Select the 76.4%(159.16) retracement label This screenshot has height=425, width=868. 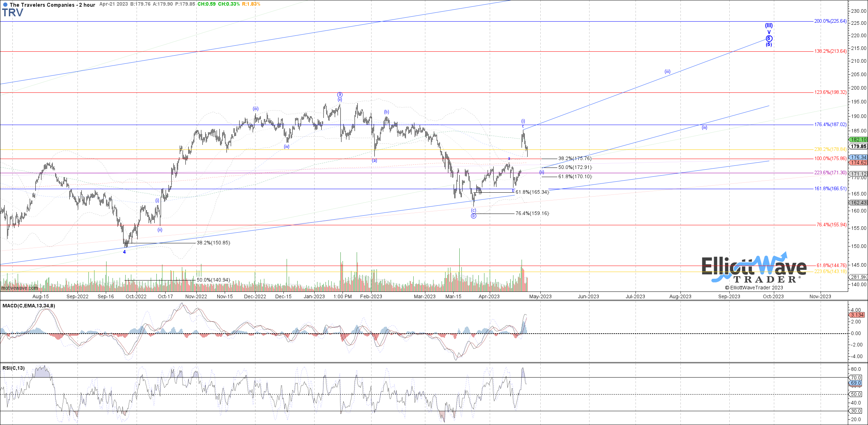pos(532,214)
